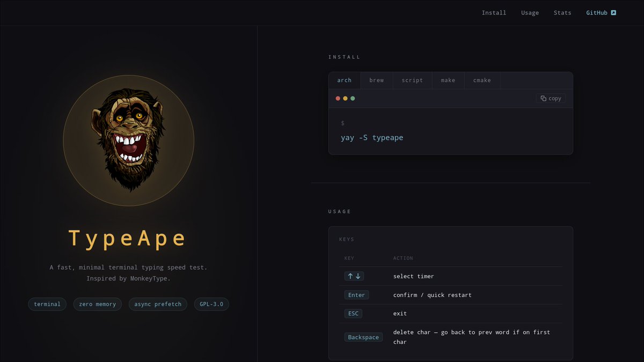Click the red terminal window dot
Screen dimensions: 644x362
(338, 99)
